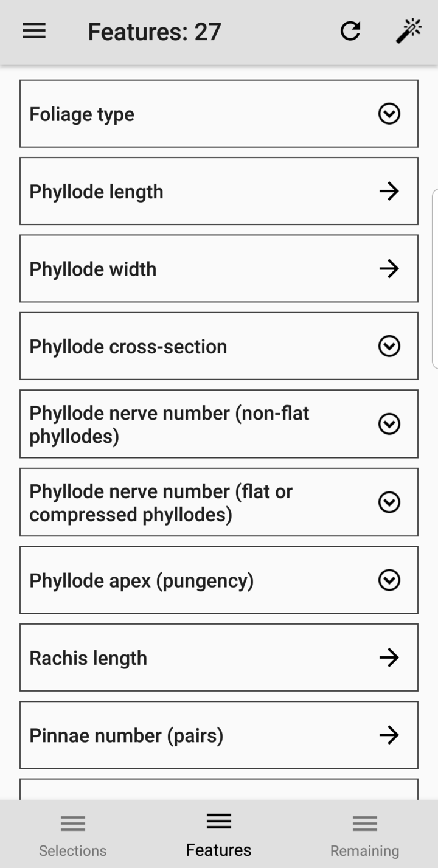
Task: Tap the Rachis length arrow icon
Action: tap(389, 657)
